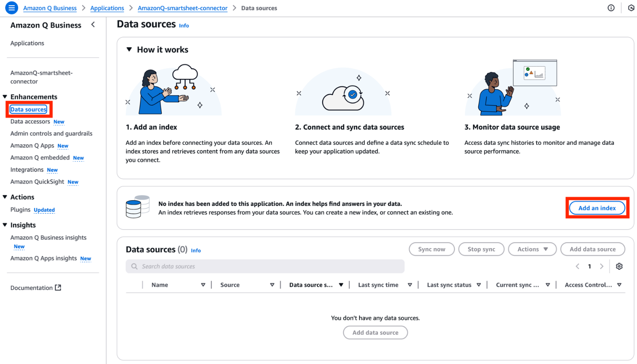Open the info panel icon in top bar
The width and height of the screenshot is (637, 364).
[611, 8]
